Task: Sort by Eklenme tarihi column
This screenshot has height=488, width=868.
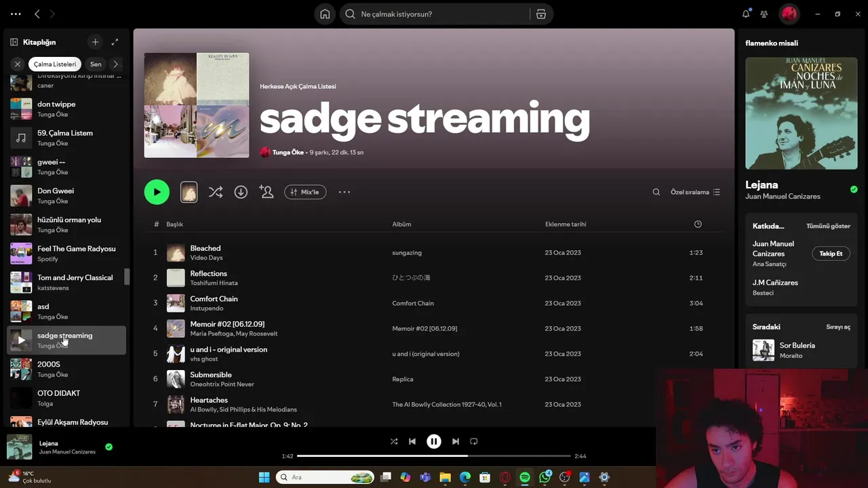Action: point(566,224)
